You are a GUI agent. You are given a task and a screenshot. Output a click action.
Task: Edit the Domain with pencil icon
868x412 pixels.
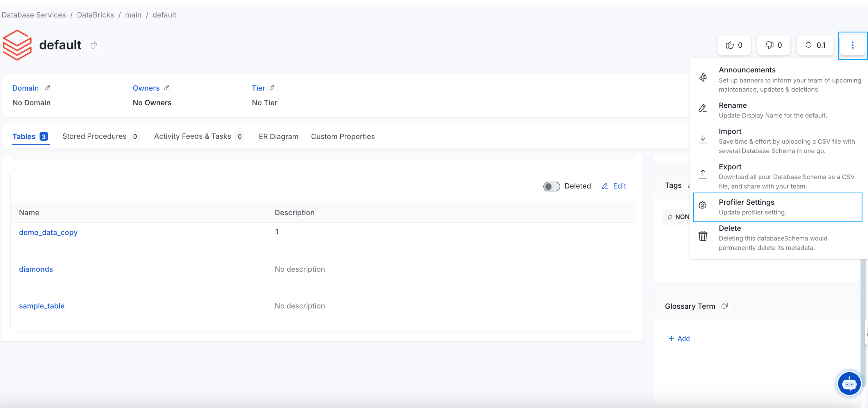click(48, 88)
